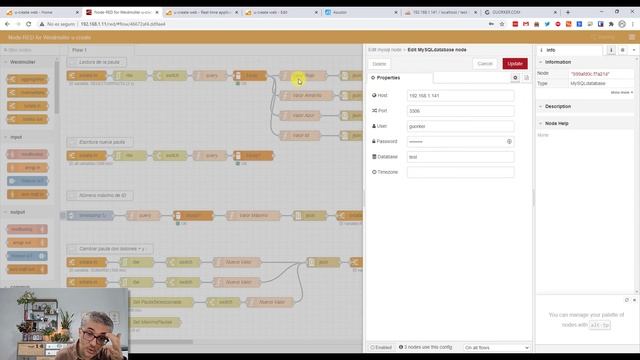Click the orange MySQL node in second flow row
The height and width of the screenshot is (360, 640).
point(253,156)
